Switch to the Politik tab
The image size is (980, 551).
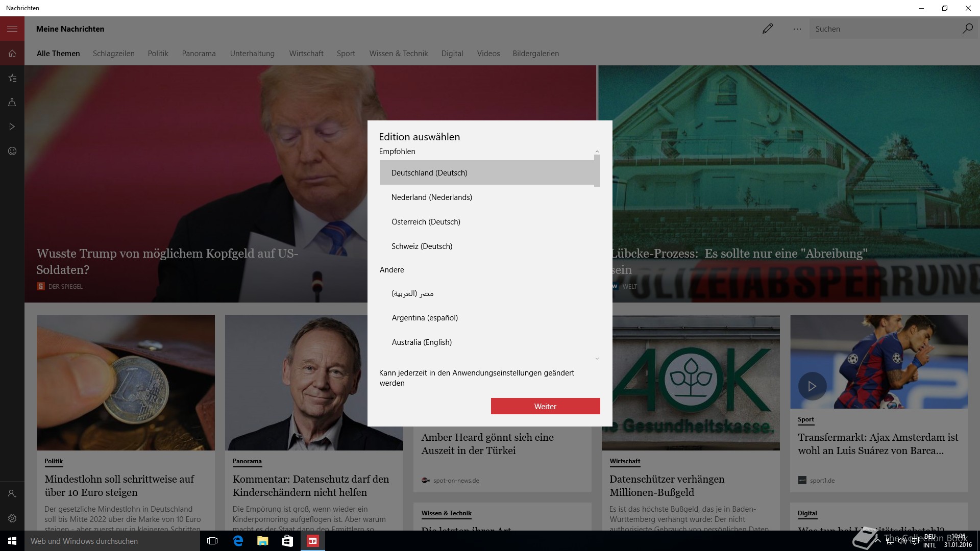coord(158,54)
